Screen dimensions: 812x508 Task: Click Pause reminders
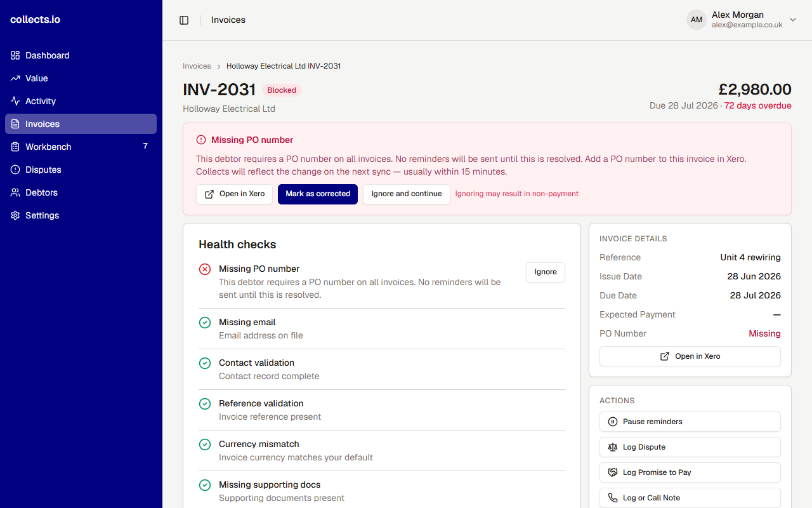pos(690,422)
